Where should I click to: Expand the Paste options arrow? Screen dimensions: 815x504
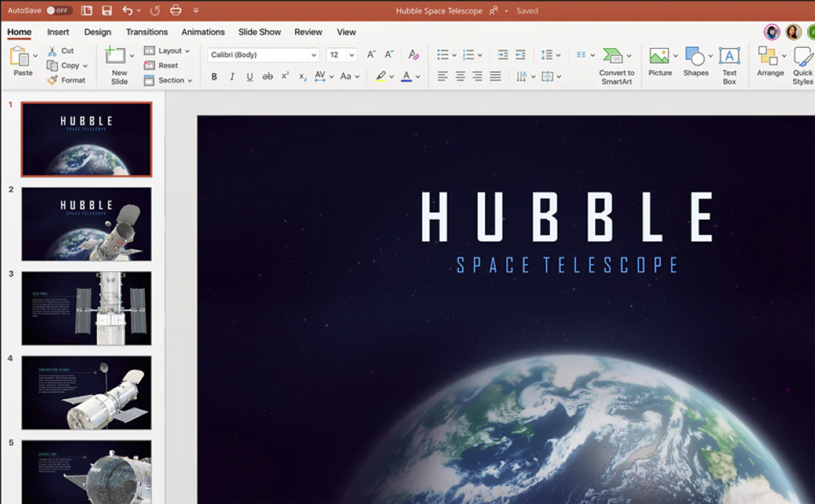pos(35,55)
